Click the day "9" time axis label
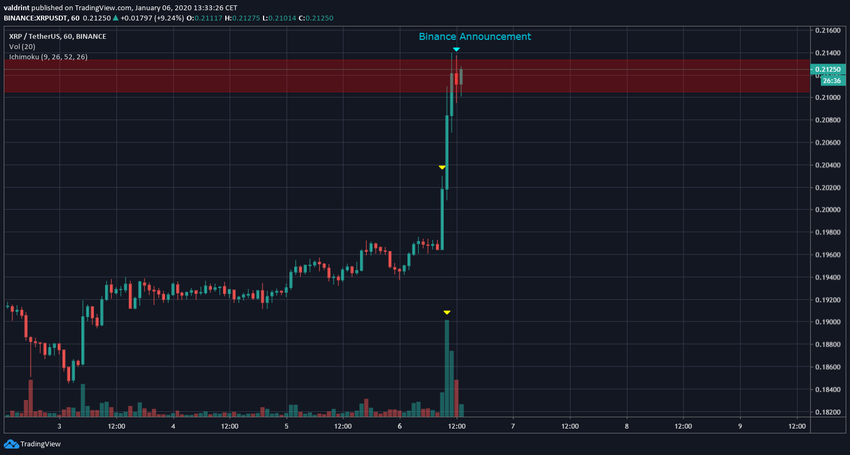 pos(740,426)
